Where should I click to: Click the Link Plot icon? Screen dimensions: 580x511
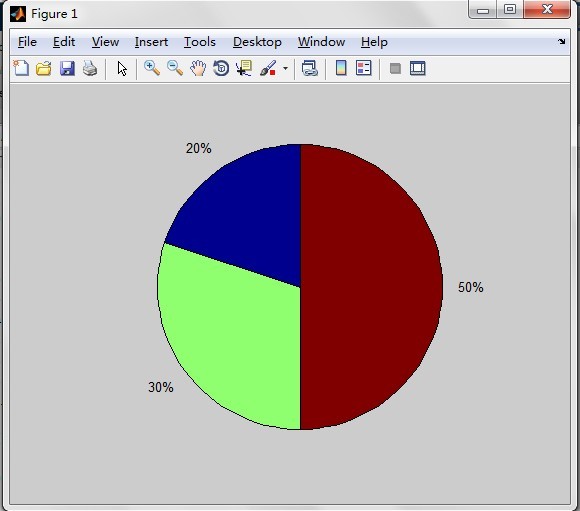pos(310,68)
